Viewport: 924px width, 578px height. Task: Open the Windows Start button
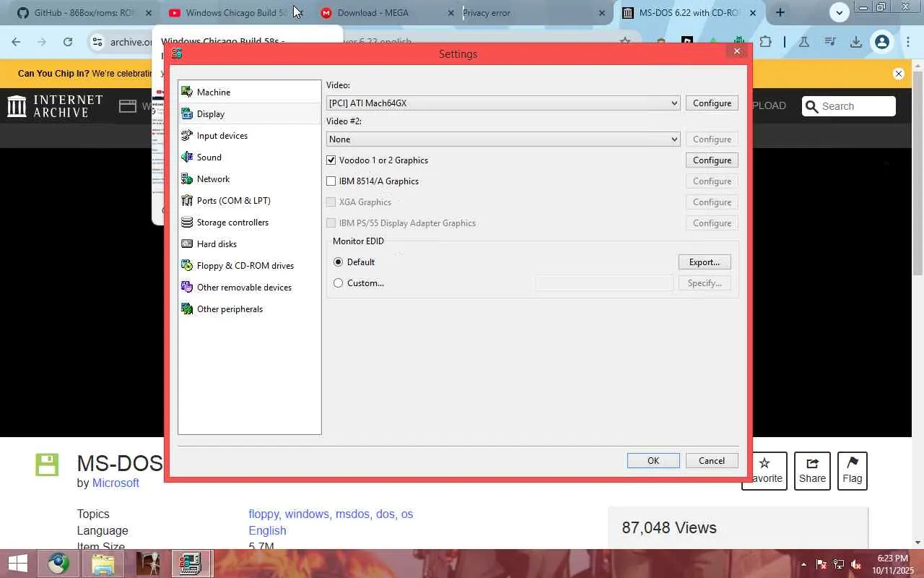point(17,564)
